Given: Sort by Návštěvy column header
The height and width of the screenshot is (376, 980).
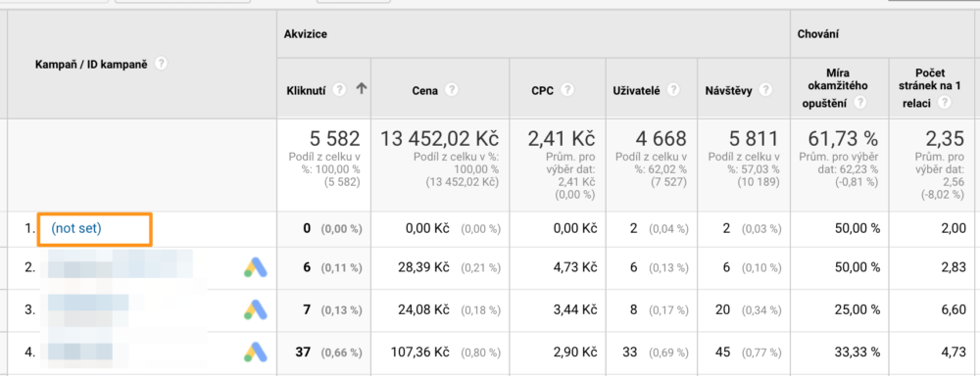Looking at the screenshot, I should (729, 90).
